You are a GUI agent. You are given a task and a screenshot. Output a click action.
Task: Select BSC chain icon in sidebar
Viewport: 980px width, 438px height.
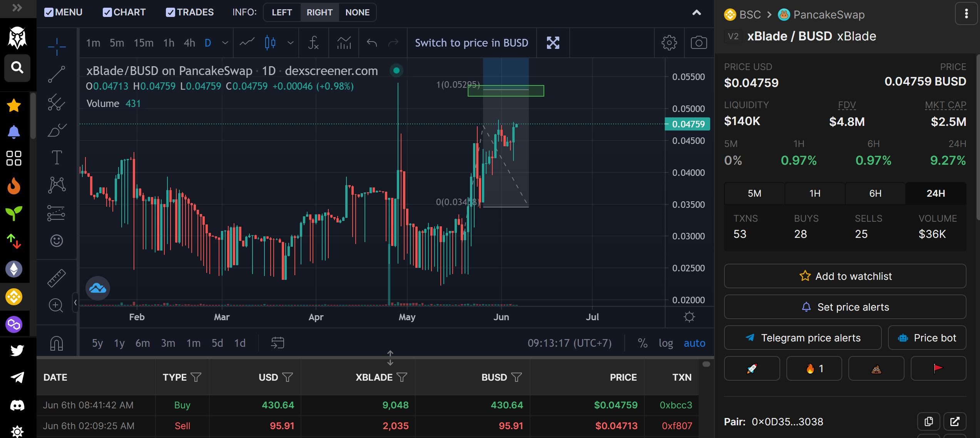click(x=14, y=297)
